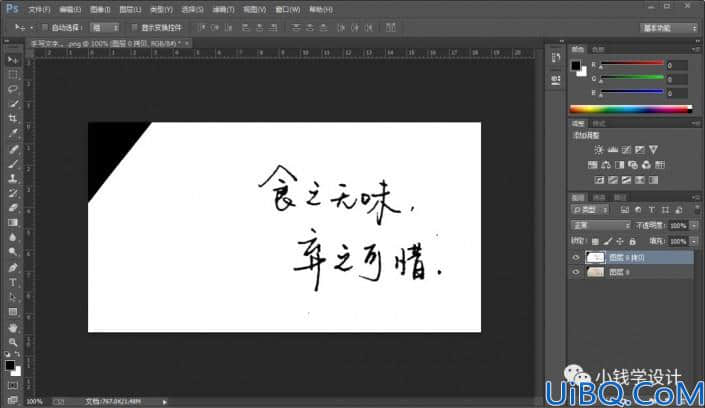Select the Magic Wand tool
This screenshot has height=408, width=705.
point(13,104)
